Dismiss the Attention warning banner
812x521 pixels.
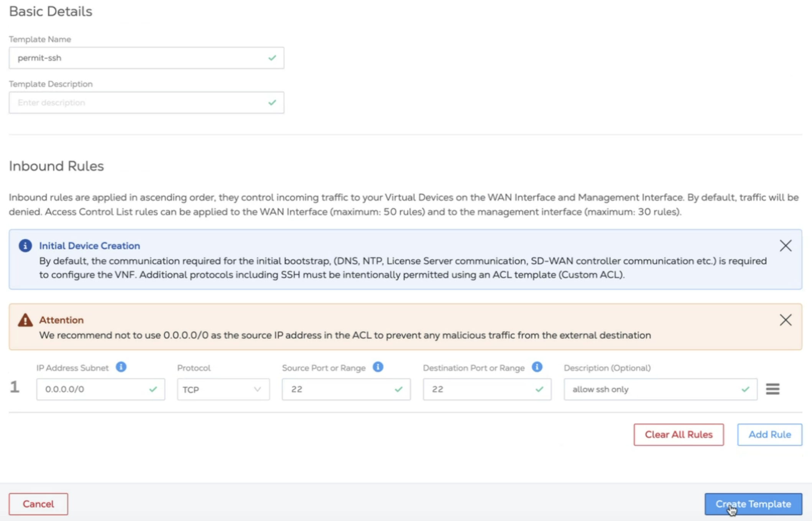click(x=785, y=320)
